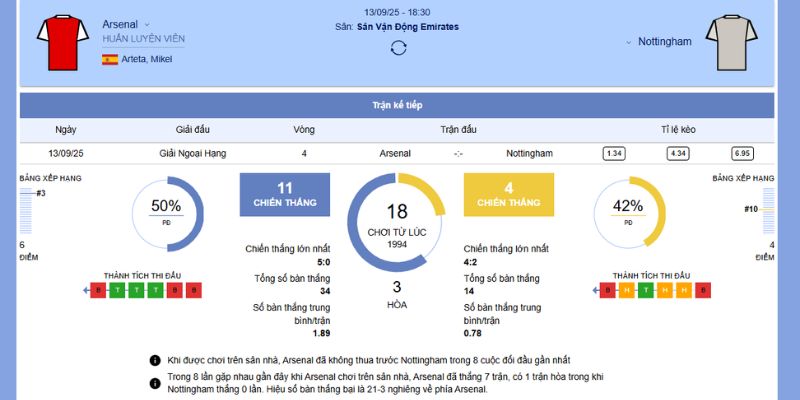Image resolution: width=800 pixels, height=400 pixels.
Task: Click the arrow left of Arsenal's form badges
Action: [x=85, y=290]
